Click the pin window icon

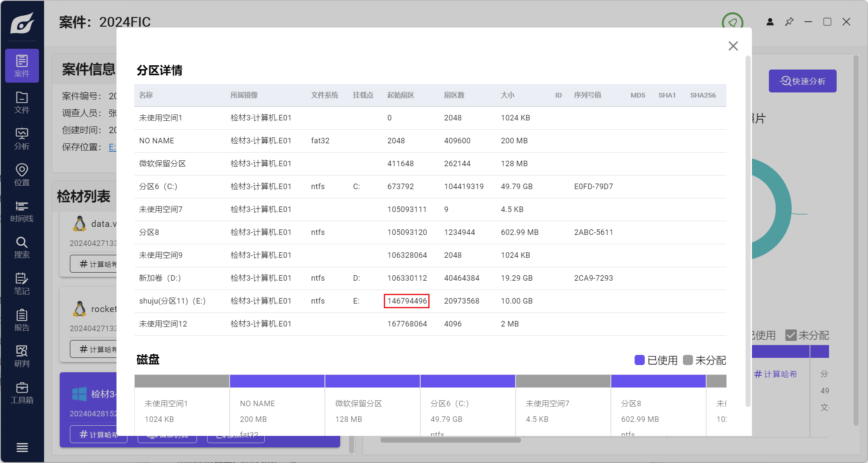(x=789, y=22)
